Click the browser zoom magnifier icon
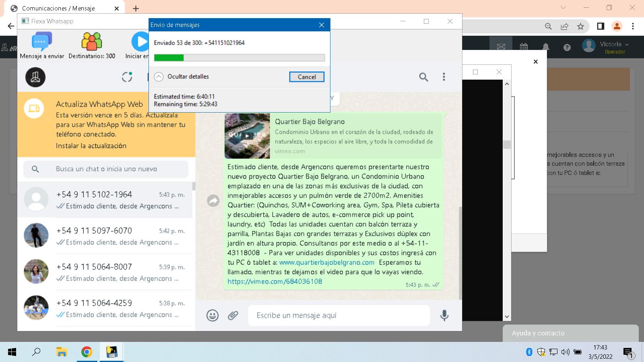This screenshot has width=644, height=362. point(548,26)
